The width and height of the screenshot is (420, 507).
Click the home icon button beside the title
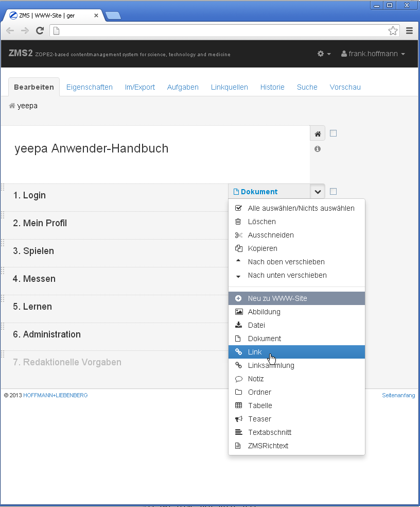pyautogui.click(x=318, y=134)
